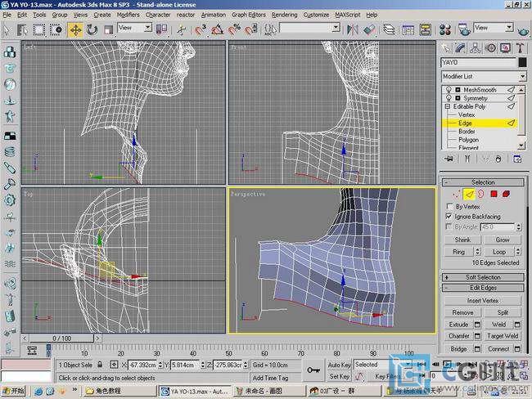Collapse the Selection rollout
The height and width of the screenshot is (399, 532).
pos(483,182)
